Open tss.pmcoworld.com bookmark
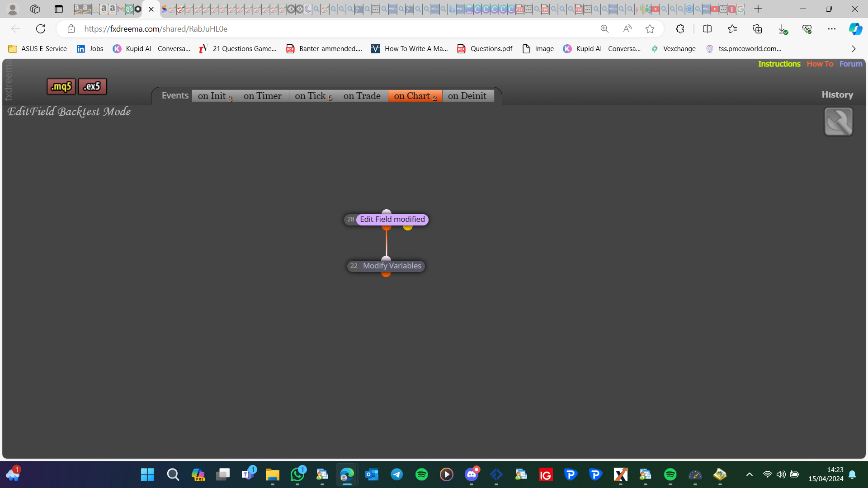This screenshot has width=868, height=488. tap(744, 49)
